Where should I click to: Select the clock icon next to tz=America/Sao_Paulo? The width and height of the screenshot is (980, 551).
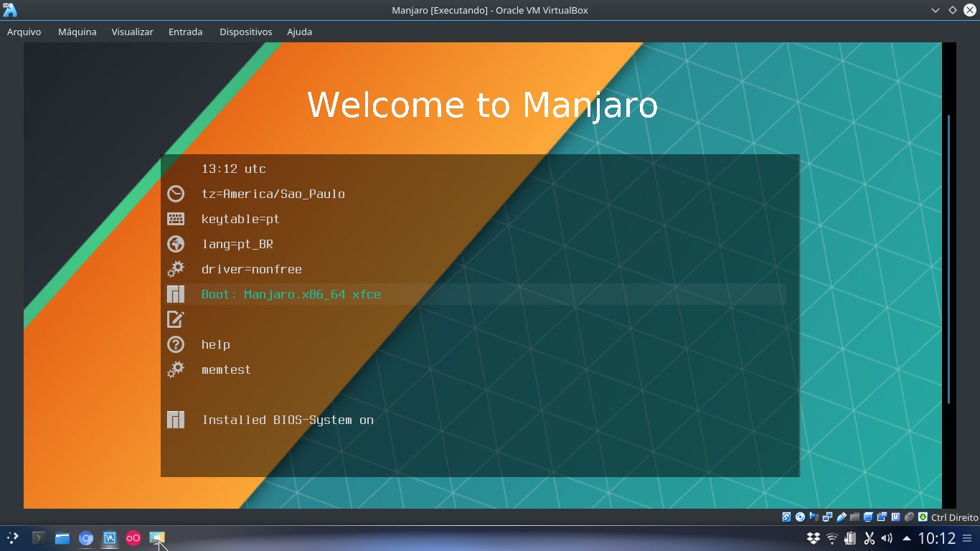(176, 194)
